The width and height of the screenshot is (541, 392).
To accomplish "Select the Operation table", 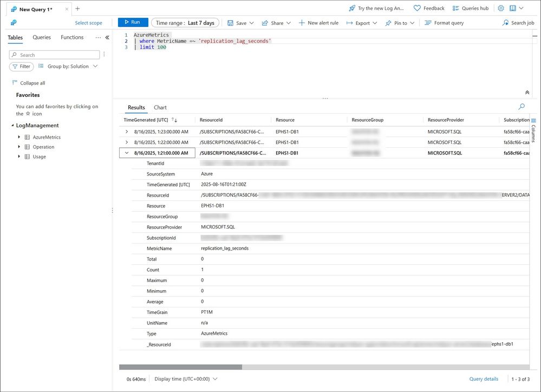I will 43,147.
